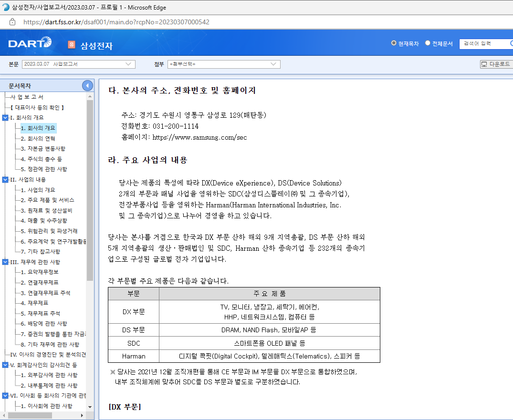Open 2. 연결재무제표 section
513x420 pixels.
pos(40,282)
